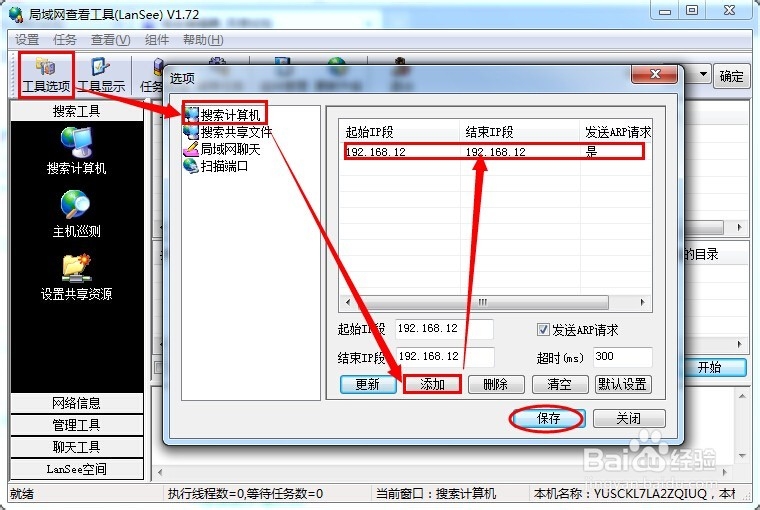Click the 更新 button
Screen dimensions: 760x510
click(368, 384)
